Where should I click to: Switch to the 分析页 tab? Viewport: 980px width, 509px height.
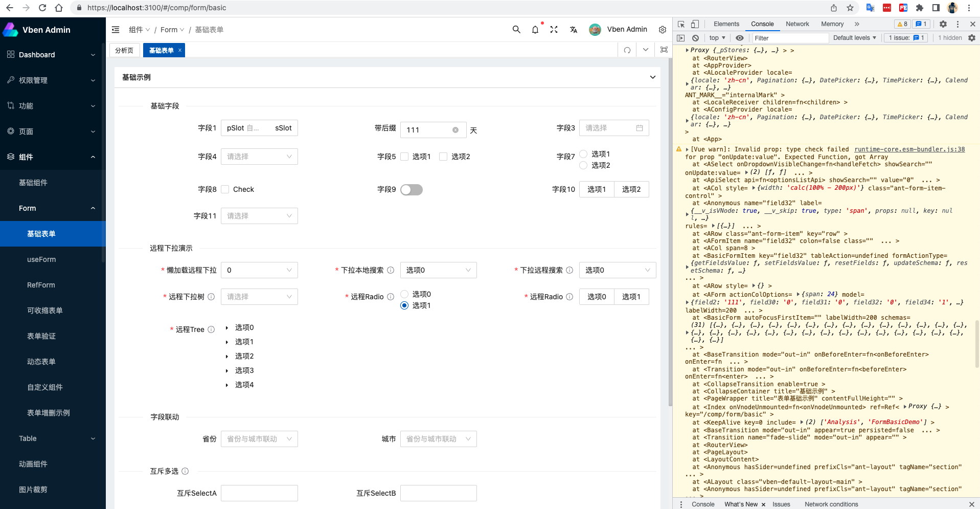point(124,50)
